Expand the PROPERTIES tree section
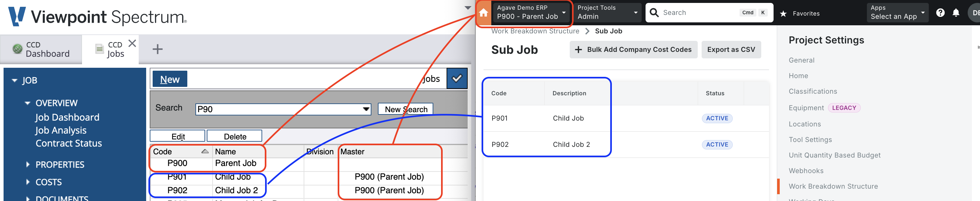This screenshot has height=201, width=980. click(x=28, y=164)
